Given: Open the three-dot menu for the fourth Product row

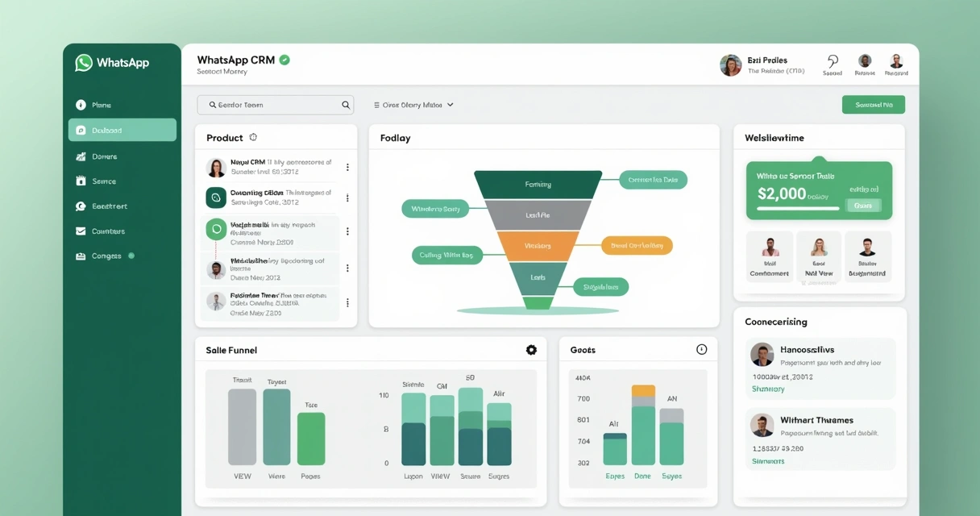Looking at the screenshot, I should tap(347, 268).
